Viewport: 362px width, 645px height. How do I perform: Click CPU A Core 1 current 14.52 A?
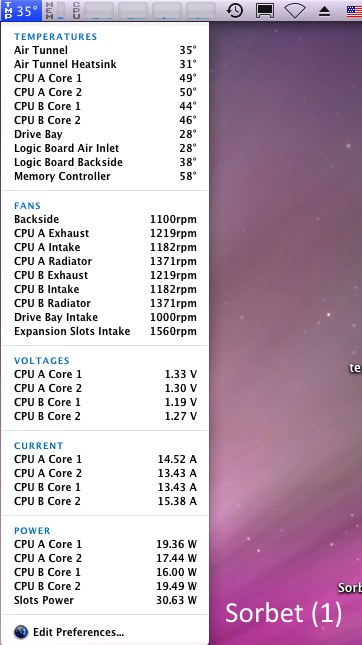click(105, 459)
